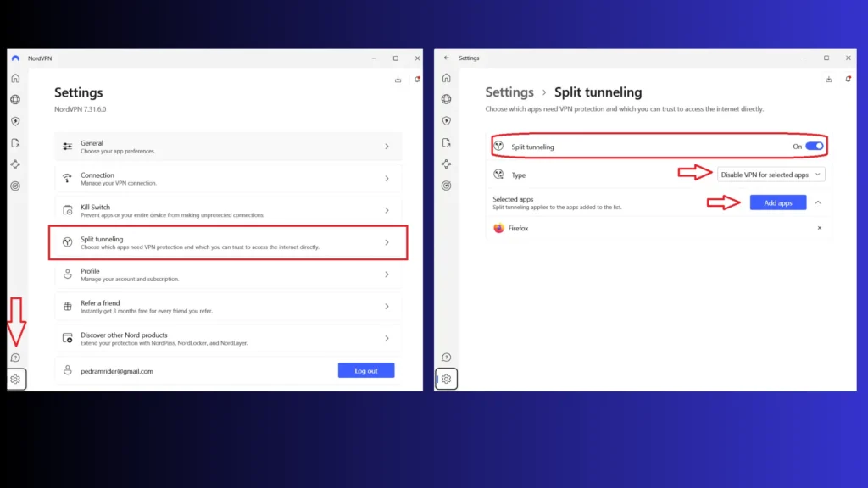This screenshot has width=868, height=488.
Task: Click the target radar icon in the NordVPN sidebar
Action: pos(15,186)
